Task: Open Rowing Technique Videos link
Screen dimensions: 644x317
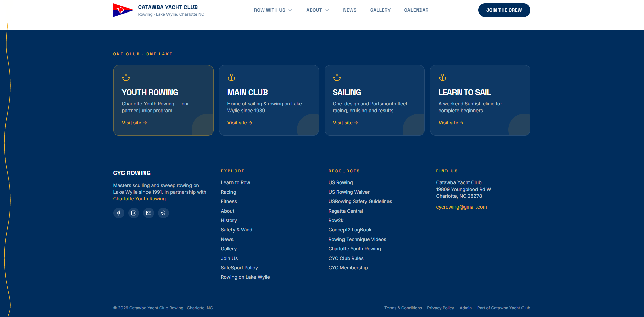Action: [357, 239]
